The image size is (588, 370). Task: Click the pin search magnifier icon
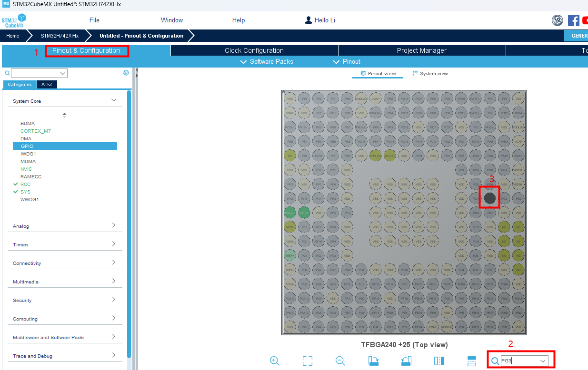[x=495, y=361]
